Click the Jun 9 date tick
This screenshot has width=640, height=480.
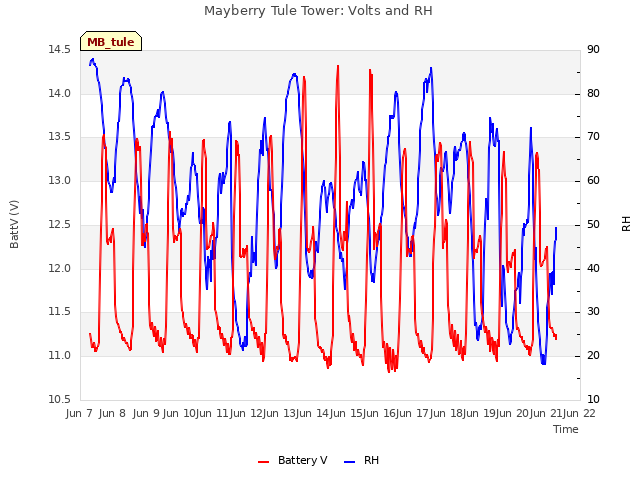[x=146, y=413]
